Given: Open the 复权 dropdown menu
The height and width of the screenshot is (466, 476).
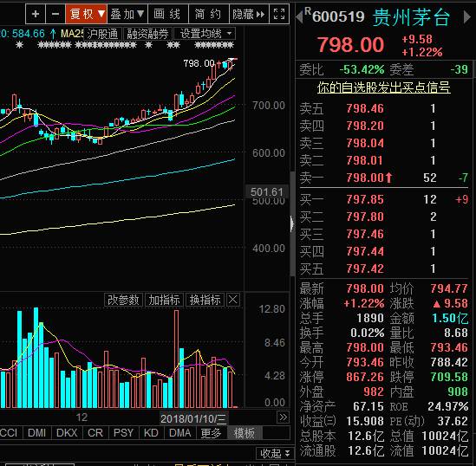Looking at the screenshot, I should click(x=86, y=14).
